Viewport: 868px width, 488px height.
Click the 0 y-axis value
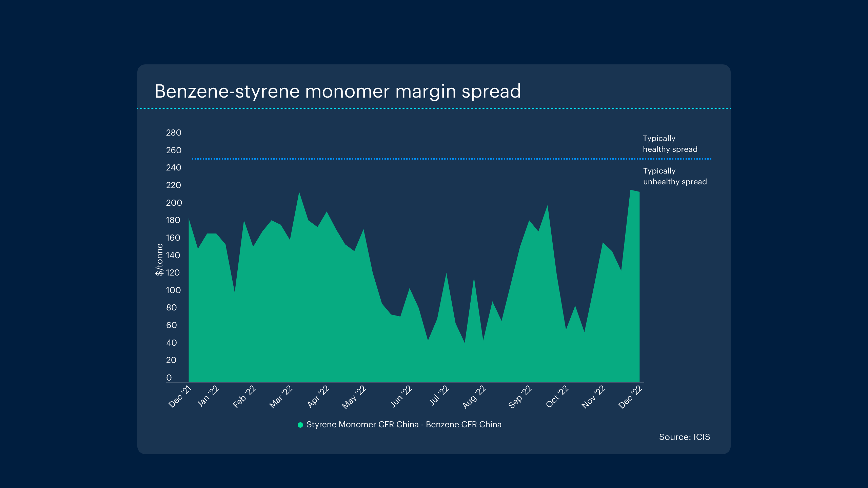pyautogui.click(x=169, y=378)
